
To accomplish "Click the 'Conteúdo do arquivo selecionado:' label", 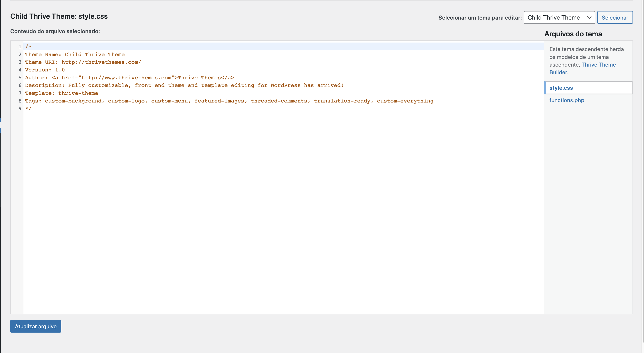I will pos(55,31).
